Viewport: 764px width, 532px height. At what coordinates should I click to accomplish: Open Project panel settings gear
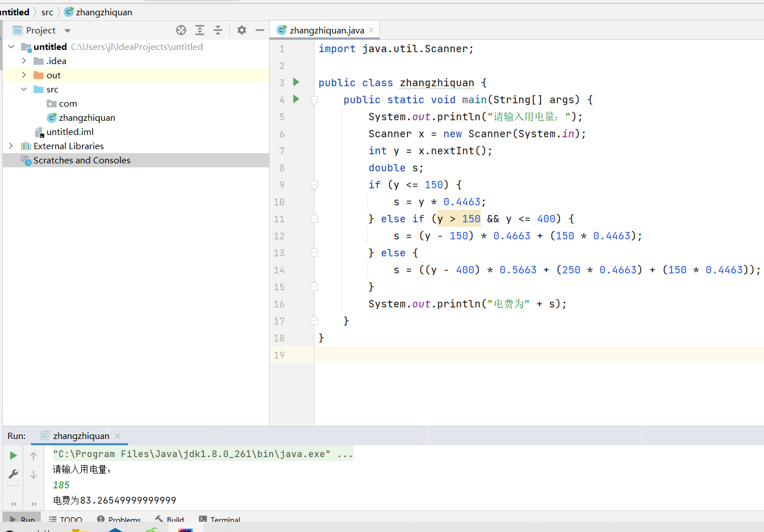(x=242, y=30)
